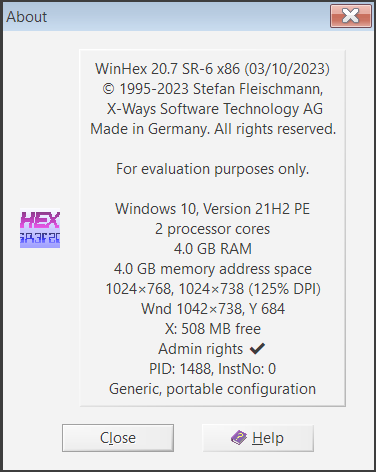Screen dimensions: 376x472
Task: Click the memory address space line
Action: (213, 269)
